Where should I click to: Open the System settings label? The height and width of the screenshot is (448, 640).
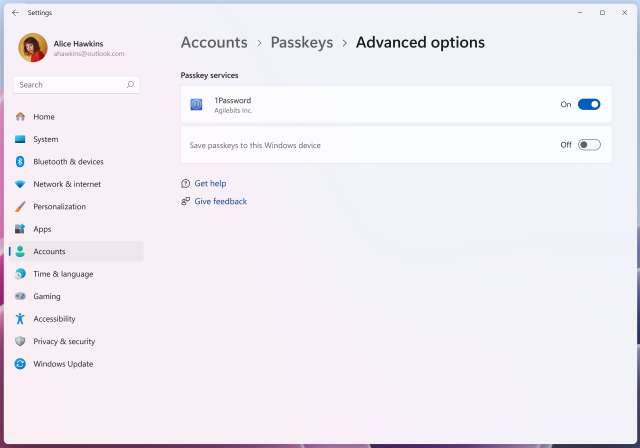tap(46, 139)
